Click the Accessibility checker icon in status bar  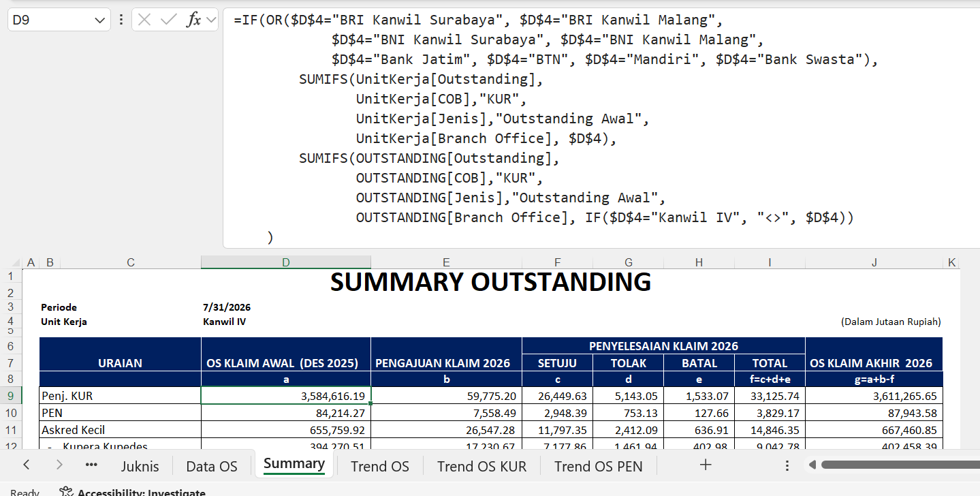point(66,492)
